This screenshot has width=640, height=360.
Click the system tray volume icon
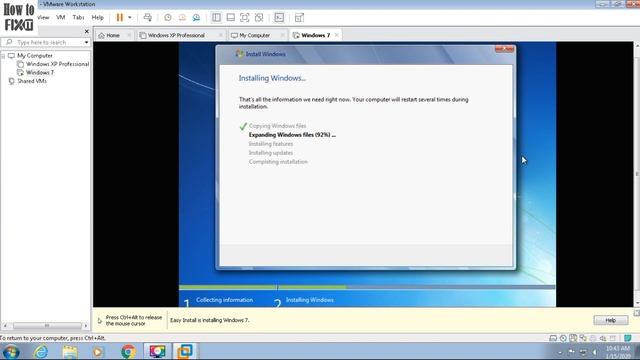pyautogui.click(x=595, y=352)
